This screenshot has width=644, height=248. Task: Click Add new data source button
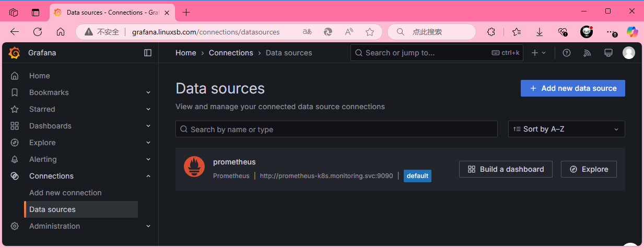(573, 88)
